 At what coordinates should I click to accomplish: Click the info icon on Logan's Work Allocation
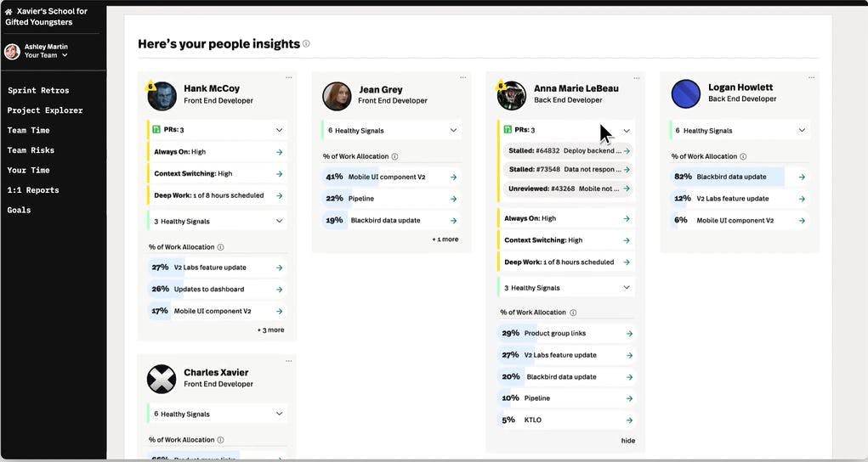(743, 156)
